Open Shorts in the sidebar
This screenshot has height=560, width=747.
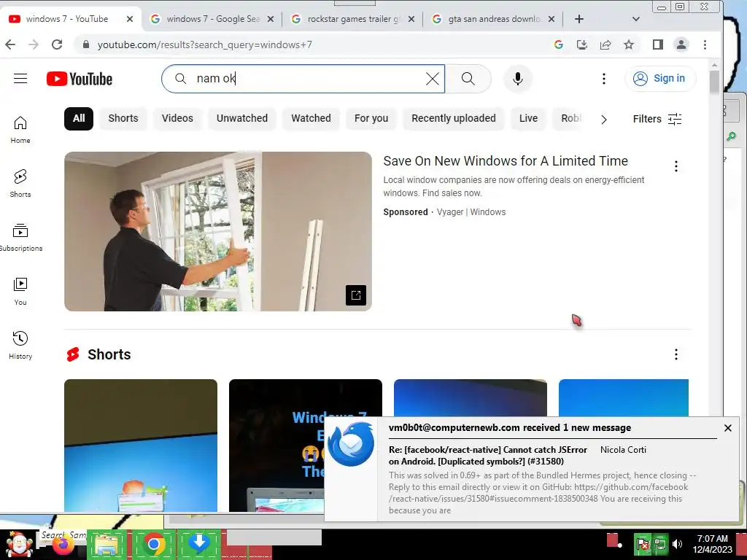20,183
